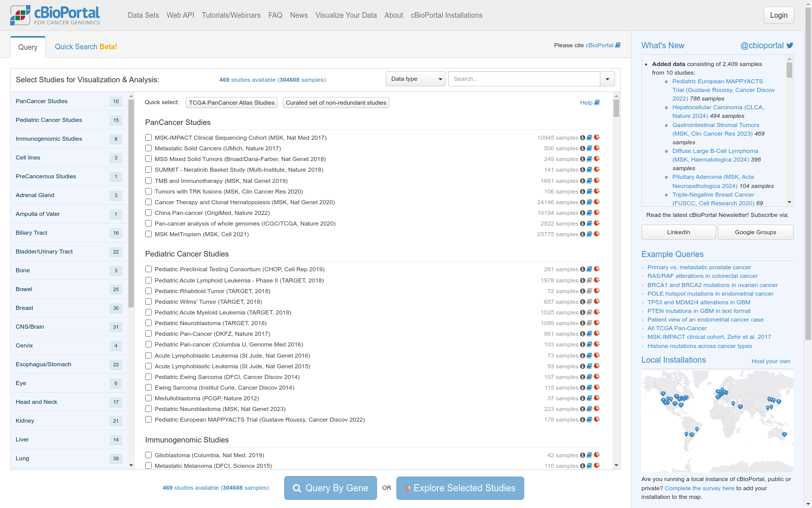Screen dimensions: 812x508
Task: Check Medulloblastoma (PCGP, Nature 2012)
Action: point(148,398)
